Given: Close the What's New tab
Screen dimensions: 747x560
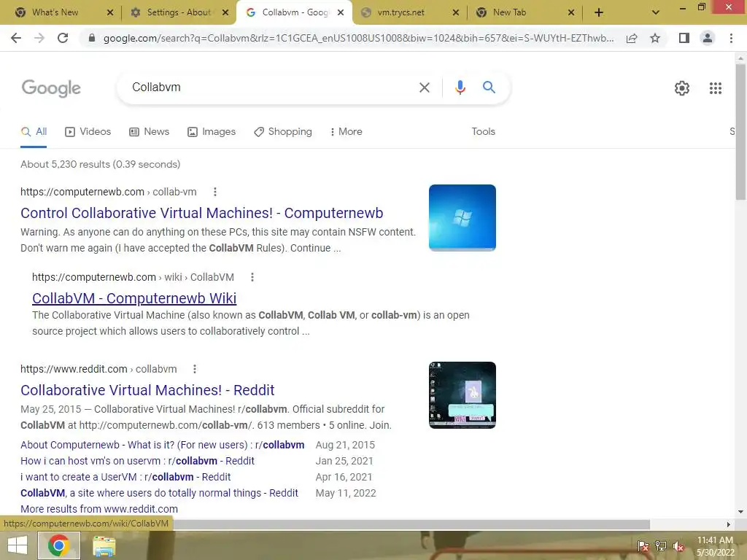Looking at the screenshot, I should click(x=110, y=13).
